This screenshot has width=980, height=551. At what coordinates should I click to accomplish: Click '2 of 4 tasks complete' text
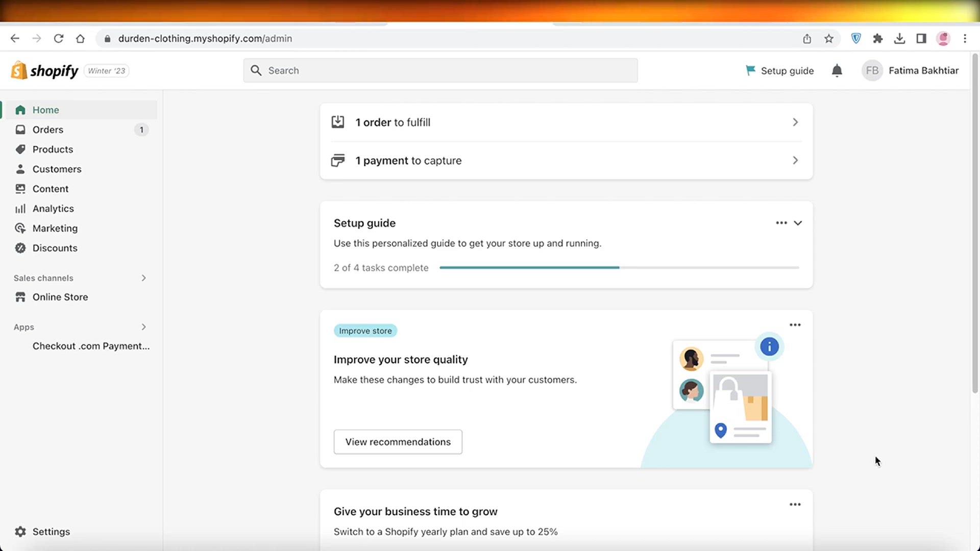tap(381, 268)
